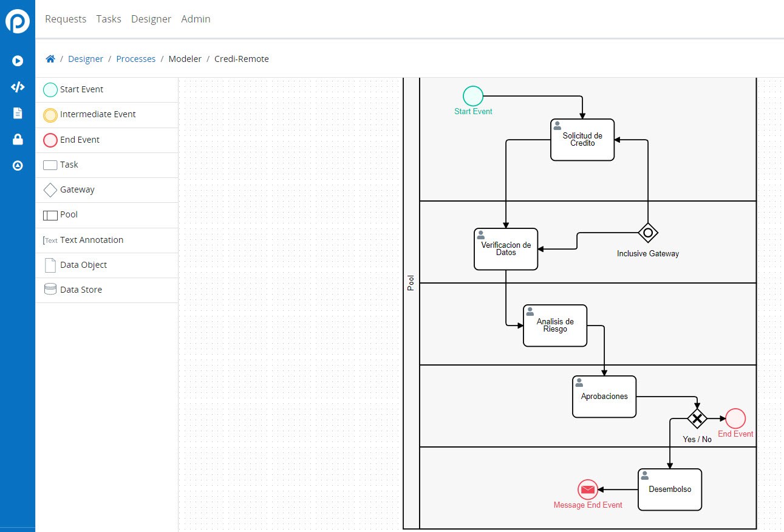
Task: Select the Solicitud de Credito task
Action: pos(582,140)
